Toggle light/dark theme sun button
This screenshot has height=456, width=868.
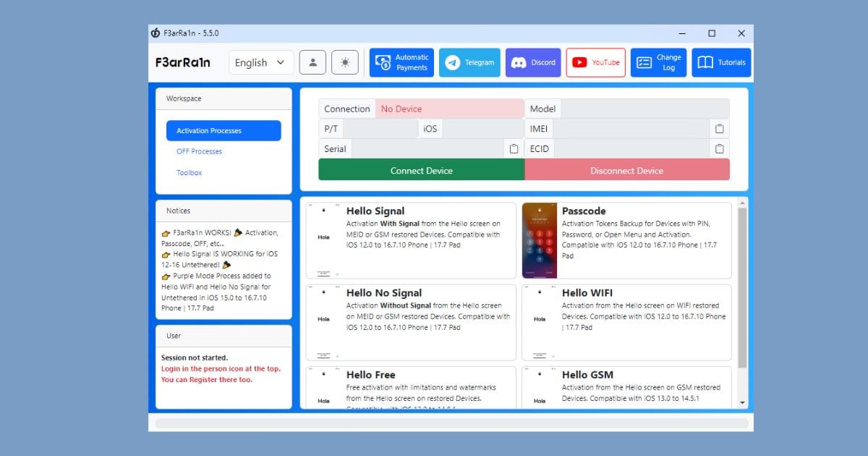click(x=345, y=62)
